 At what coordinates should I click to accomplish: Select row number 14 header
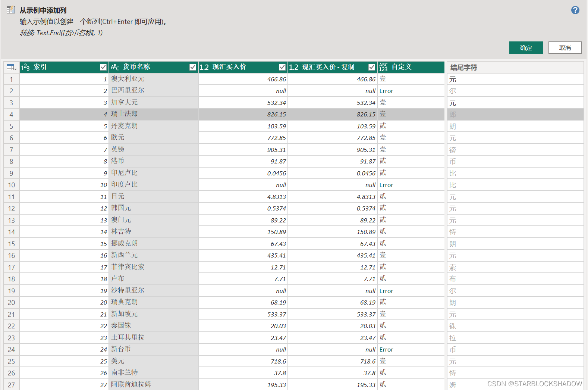(x=11, y=232)
